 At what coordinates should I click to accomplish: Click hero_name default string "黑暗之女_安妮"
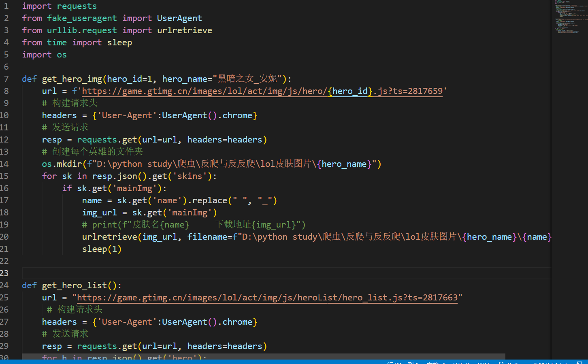coord(247,79)
